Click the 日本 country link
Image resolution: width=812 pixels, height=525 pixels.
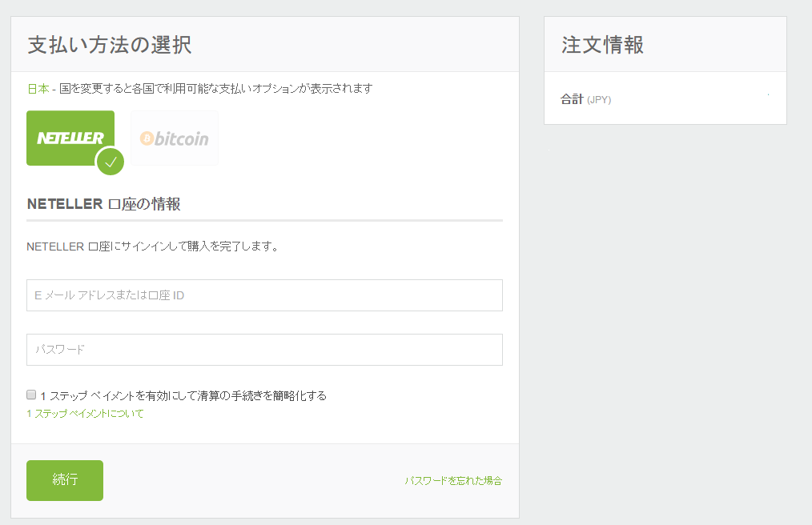(38, 89)
